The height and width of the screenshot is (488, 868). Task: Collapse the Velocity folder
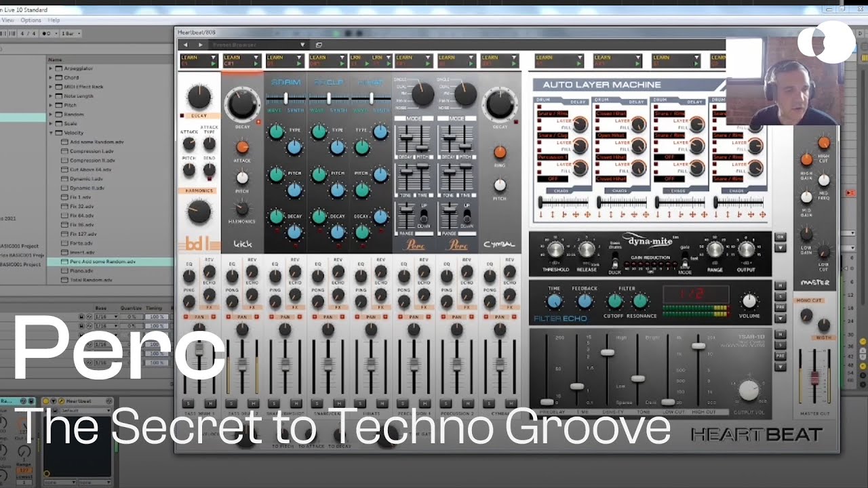(51, 133)
